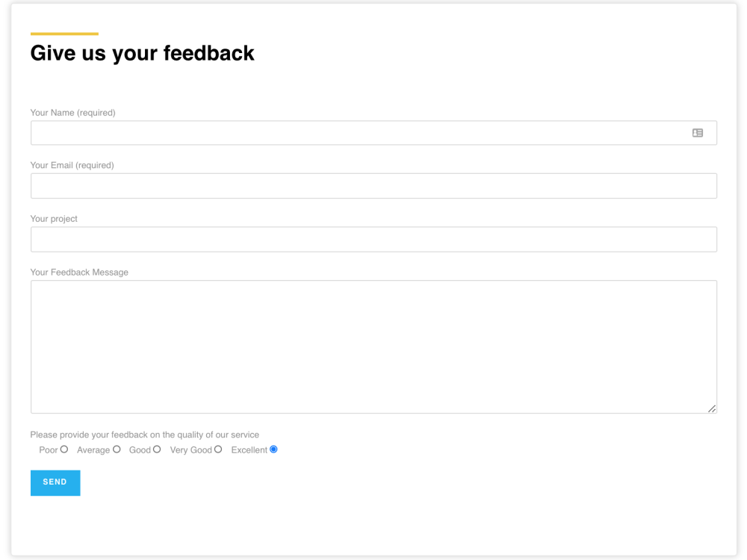747x560 pixels.
Task: Click the textarea resize handle
Action: 710,408
